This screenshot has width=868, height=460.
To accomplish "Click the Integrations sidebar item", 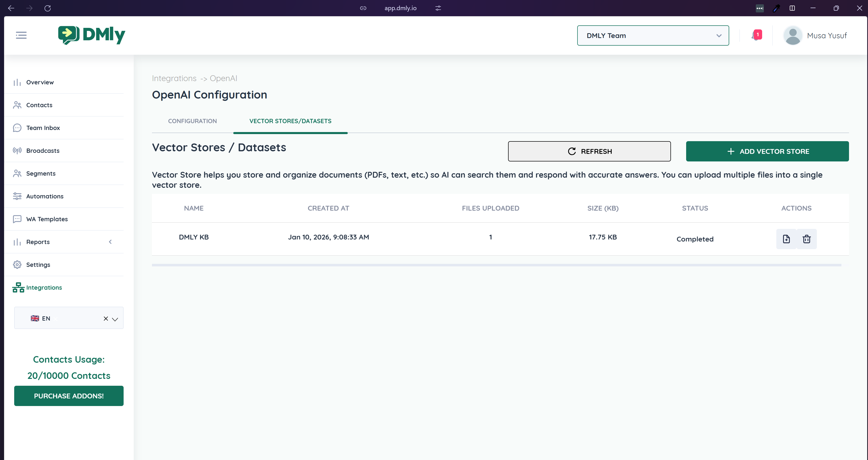I will point(44,287).
